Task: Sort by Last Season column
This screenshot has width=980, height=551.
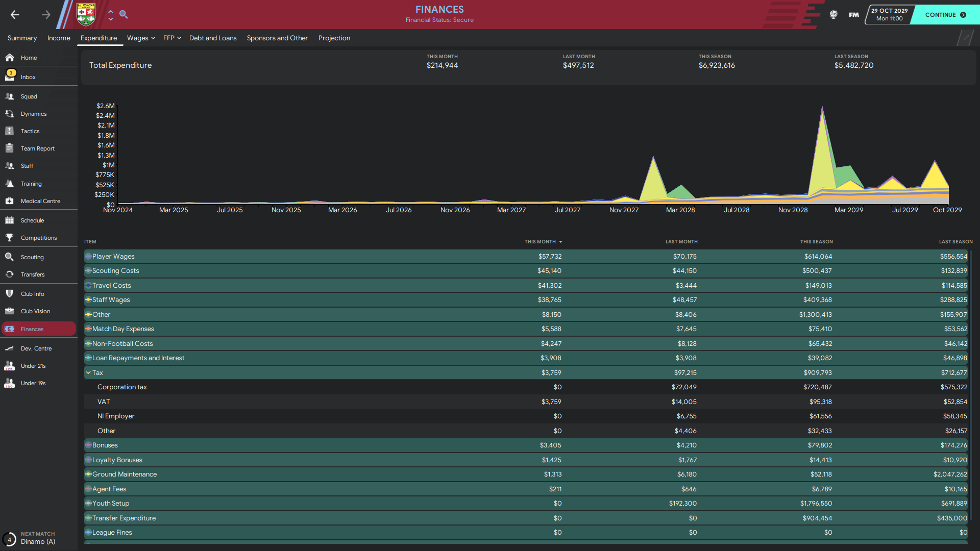Action: point(955,242)
